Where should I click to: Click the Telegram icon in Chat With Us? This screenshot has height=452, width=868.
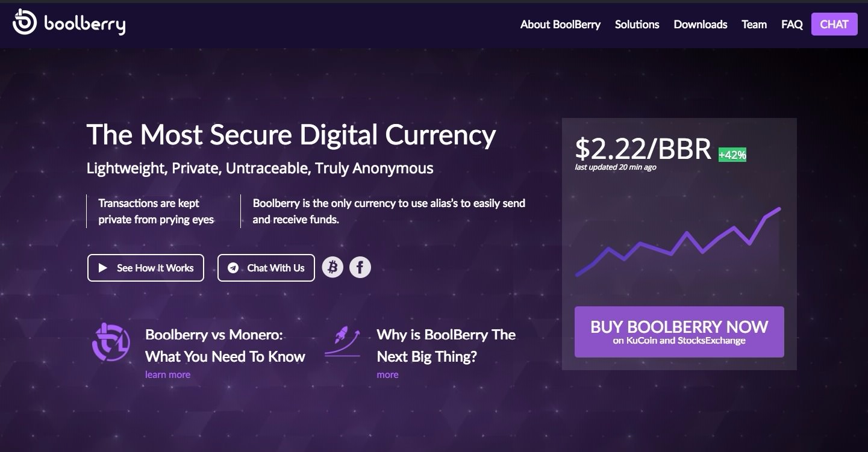[233, 268]
